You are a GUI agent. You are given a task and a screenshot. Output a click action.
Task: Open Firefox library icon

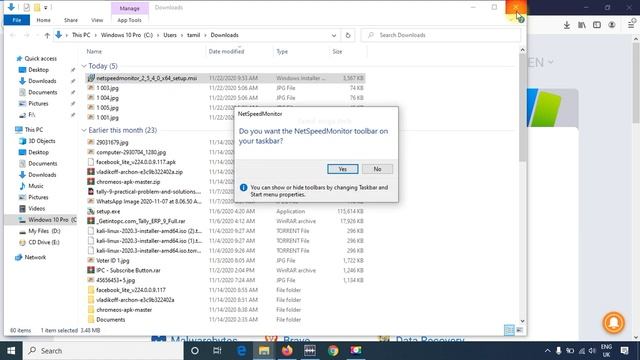pos(582,25)
